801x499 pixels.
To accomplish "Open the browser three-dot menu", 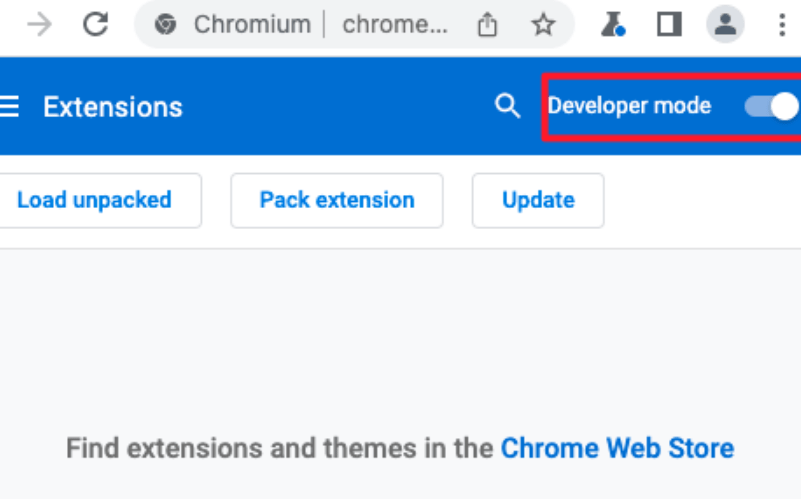I will [x=782, y=25].
